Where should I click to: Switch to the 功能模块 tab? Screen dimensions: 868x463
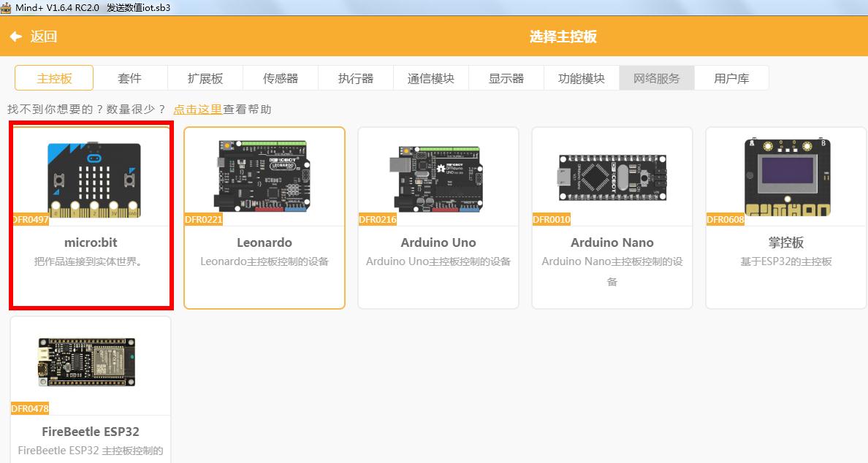pos(582,78)
